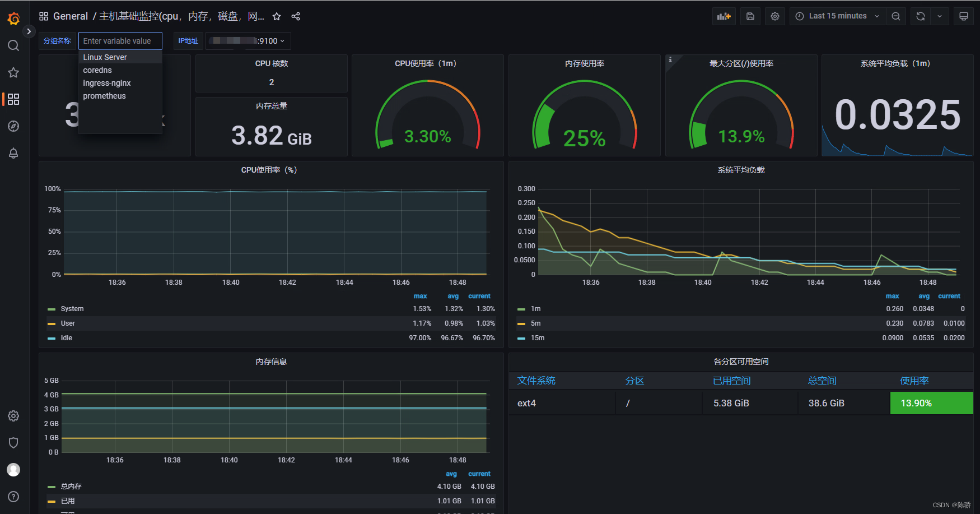Open dashboard settings gear
Image resolution: width=980 pixels, height=514 pixels.
pos(775,16)
